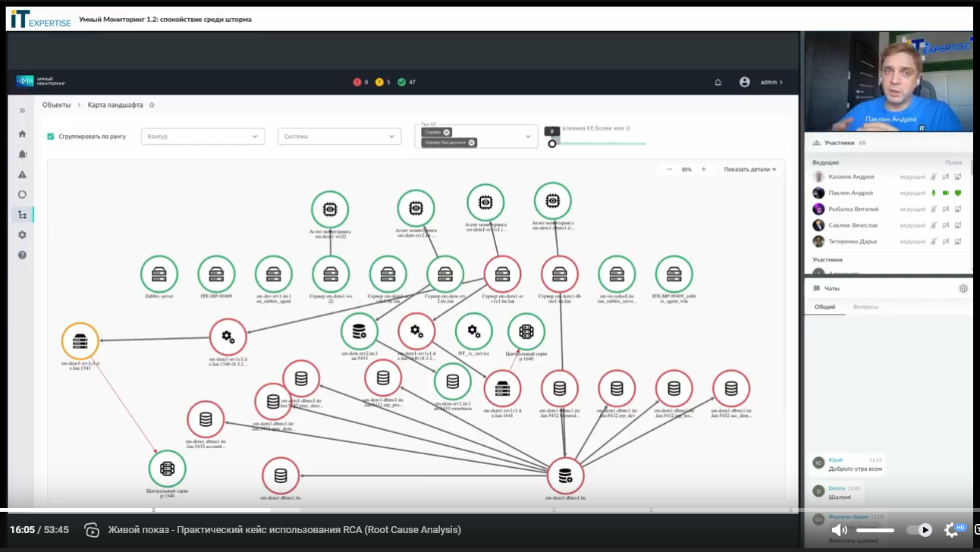Click the home icon in left sidebar
This screenshot has width=980, height=552.
(22, 134)
